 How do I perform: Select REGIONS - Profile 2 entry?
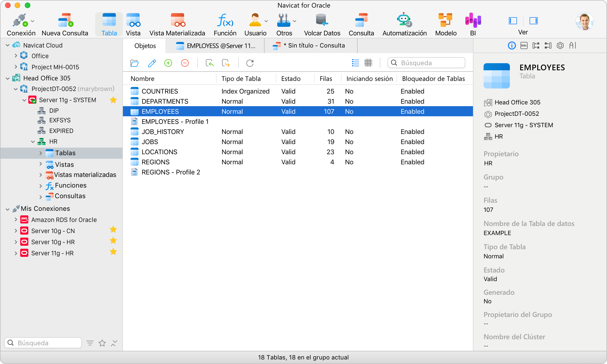click(298, 172)
